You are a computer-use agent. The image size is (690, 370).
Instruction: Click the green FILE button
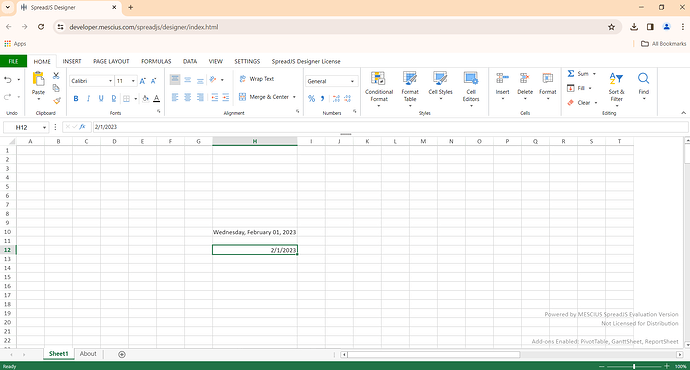pos(14,62)
